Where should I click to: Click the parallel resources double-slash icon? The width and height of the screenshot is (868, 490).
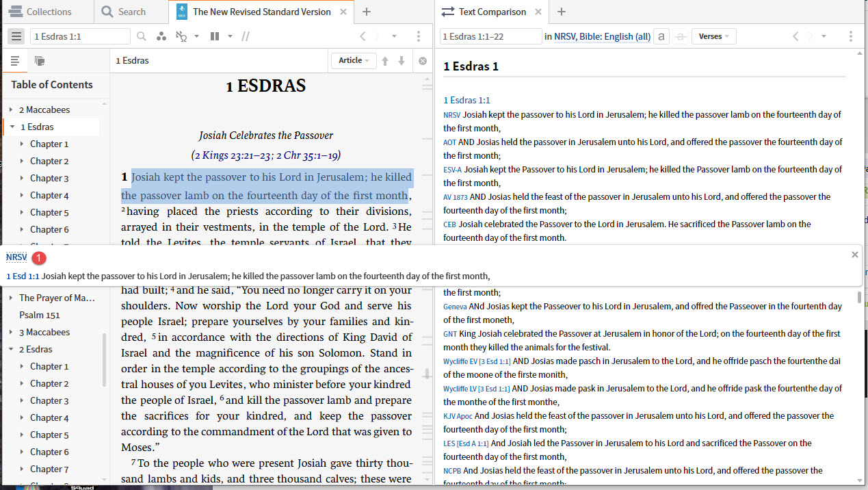(246, 36)
